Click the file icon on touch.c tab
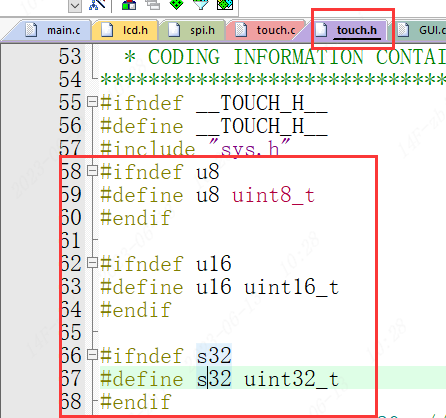The width and height of the screenshot is (446, 418). pyautogui.click(x=241, y=30)
